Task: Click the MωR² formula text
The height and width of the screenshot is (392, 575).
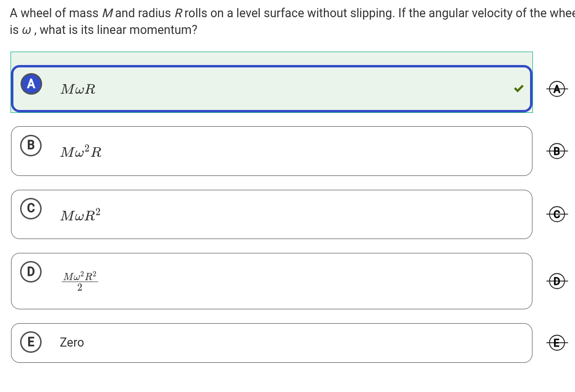Action: [80, 215]
